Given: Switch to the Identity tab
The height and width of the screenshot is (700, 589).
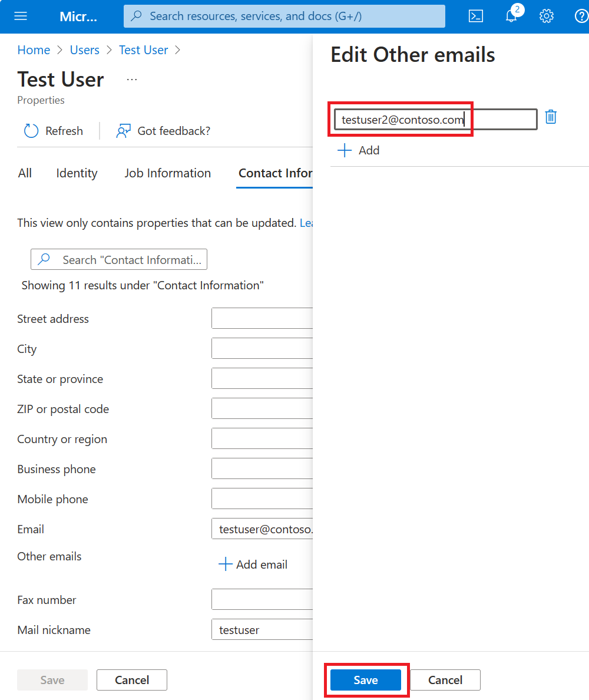Looking at the screenshot, I should (x=77, y=173).
